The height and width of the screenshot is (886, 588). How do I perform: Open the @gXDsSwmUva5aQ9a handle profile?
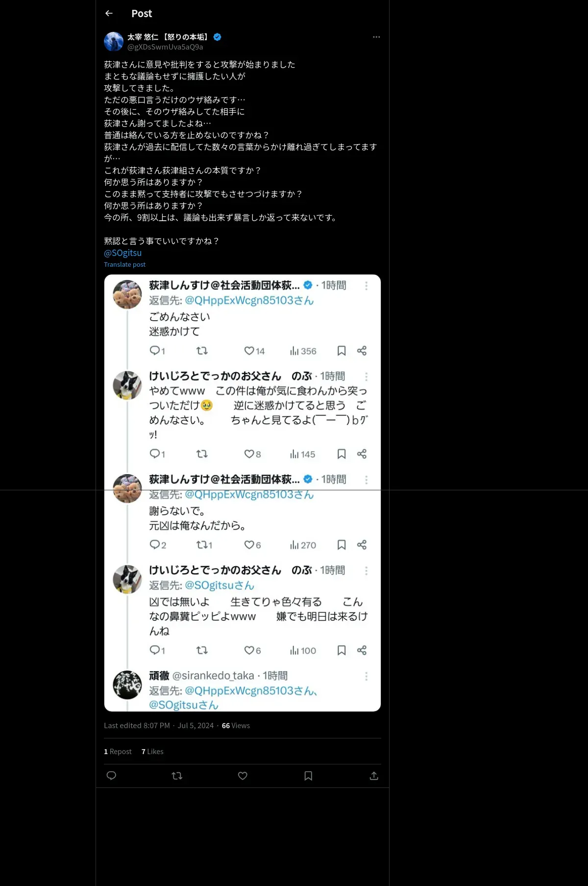(x=165, y=47)
